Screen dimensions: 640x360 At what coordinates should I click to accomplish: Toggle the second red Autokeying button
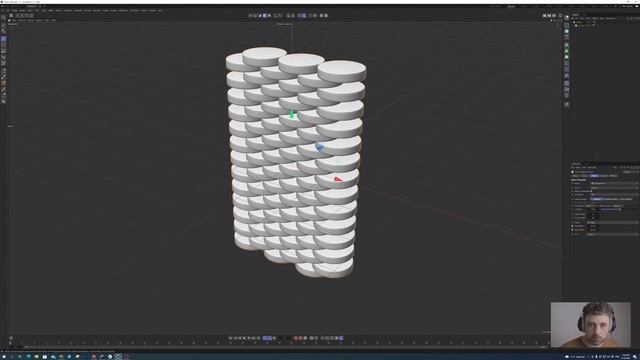click(x=300, y=338)
